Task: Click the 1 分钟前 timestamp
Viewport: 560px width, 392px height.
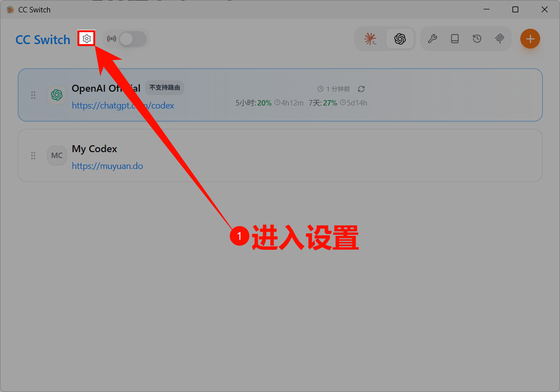Action: click(334, 89)
